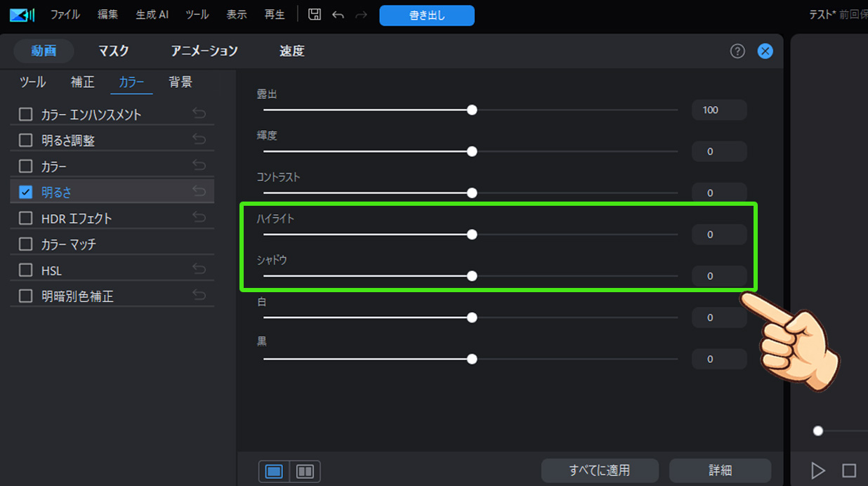The width and height of the screenshot is (868, 486).
Task: Switch to the マスク tab
Action: [112, 51]
